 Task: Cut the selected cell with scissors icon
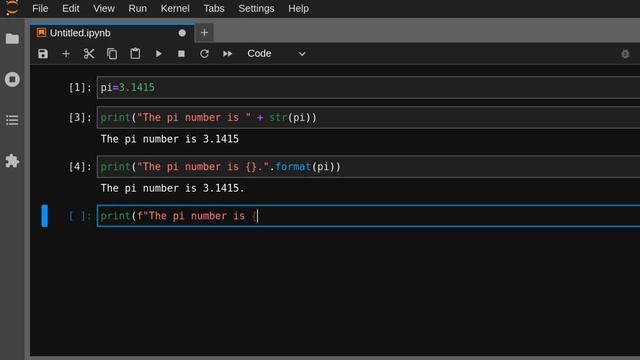pyautogui.click(x=89, y=53)
